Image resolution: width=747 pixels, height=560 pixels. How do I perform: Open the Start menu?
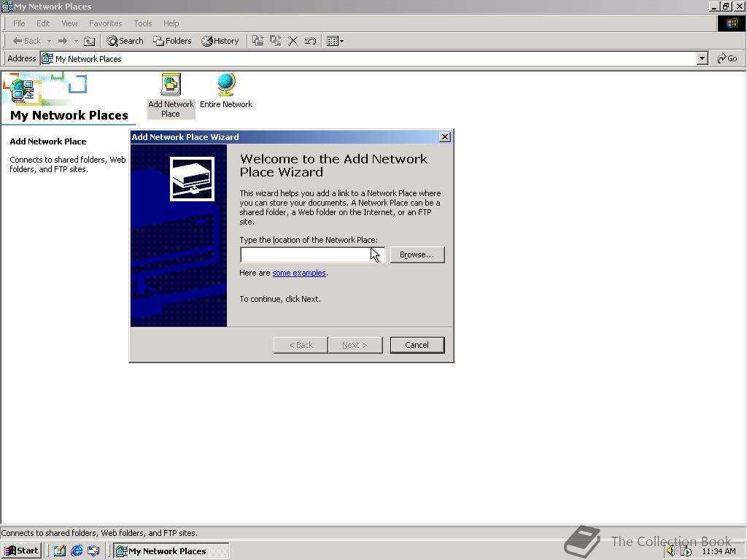[21, 551]
